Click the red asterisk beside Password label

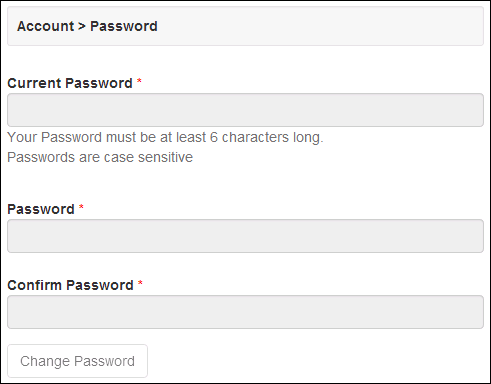[81, 207]
